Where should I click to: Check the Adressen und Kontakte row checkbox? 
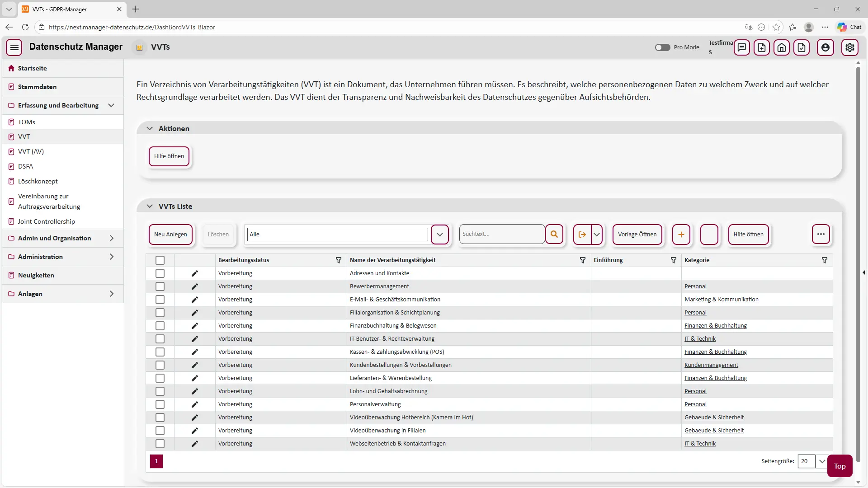pos(160,273)
